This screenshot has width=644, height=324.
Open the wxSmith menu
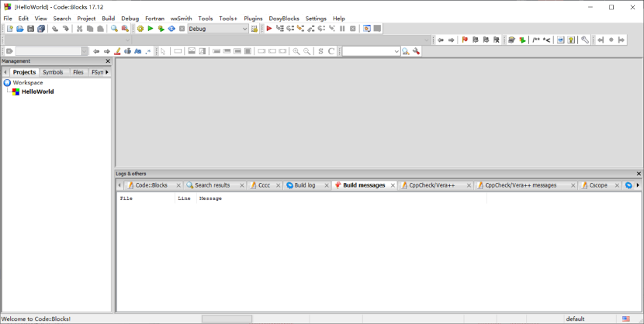coord(181,19)
